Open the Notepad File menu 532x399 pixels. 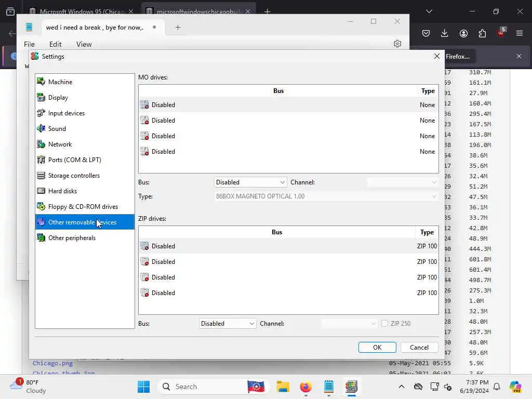point(29,44)
